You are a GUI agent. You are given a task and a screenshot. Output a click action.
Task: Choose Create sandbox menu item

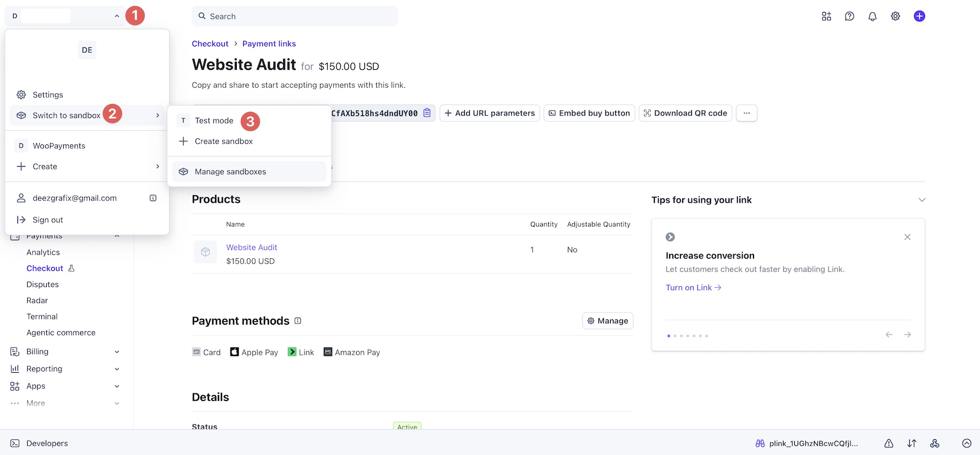point(249,141)
